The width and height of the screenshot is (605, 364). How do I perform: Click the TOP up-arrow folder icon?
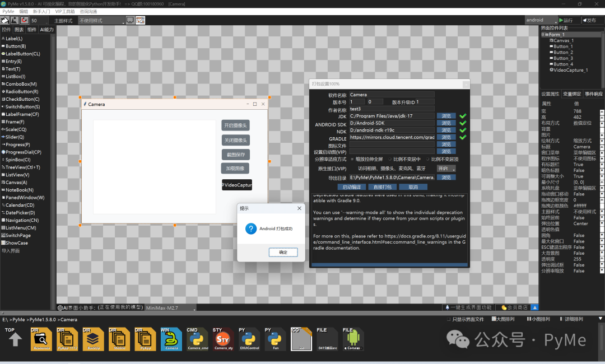point(15,339)
